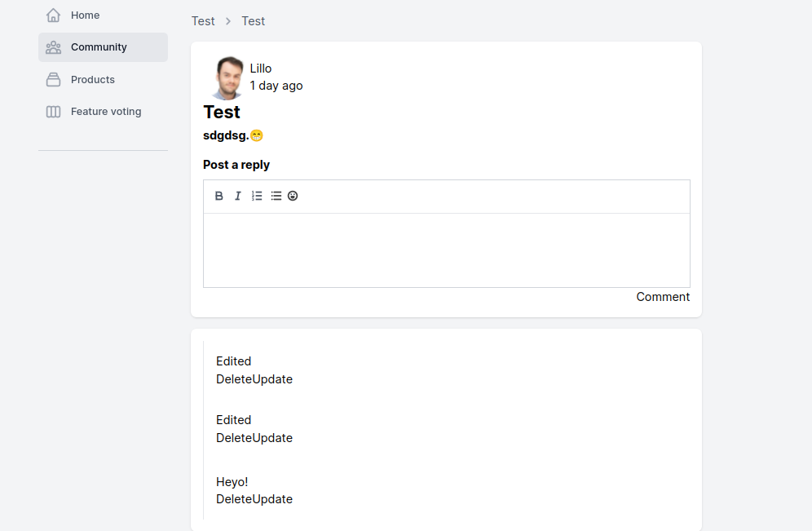812x531 pixels.
Task: Click the Products box icon
Action: pos(54,80)
